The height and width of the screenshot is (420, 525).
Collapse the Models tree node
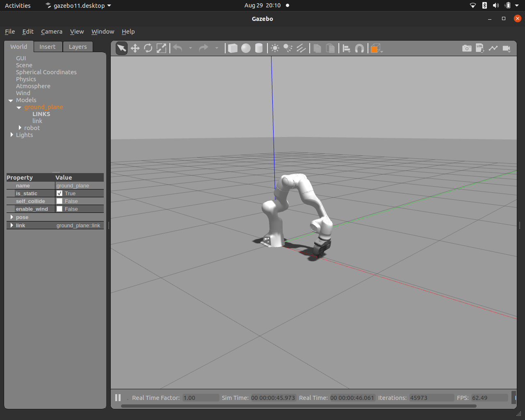(x=11, y=100)
